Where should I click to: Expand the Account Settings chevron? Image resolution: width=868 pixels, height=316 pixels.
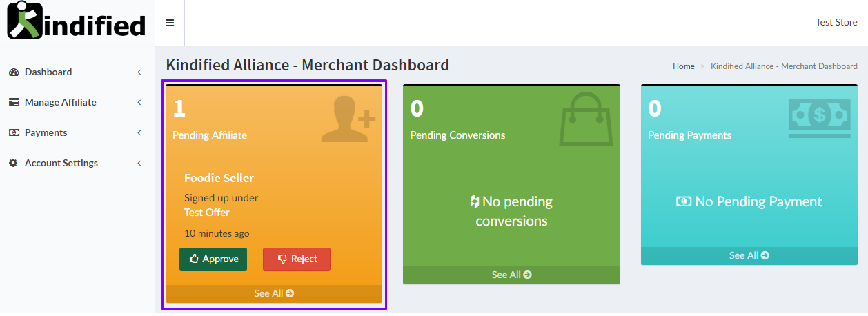coord(139,163)
